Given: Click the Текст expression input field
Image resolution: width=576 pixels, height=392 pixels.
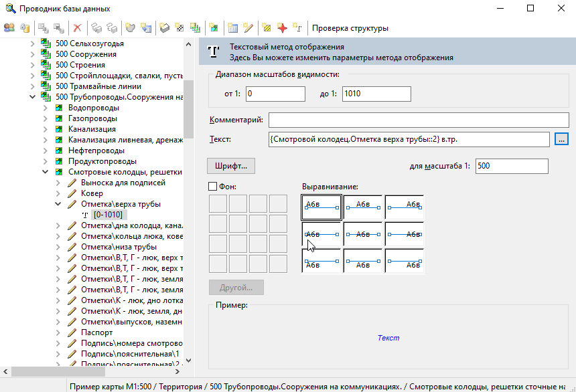Looking at the screenshot, I should (409, 140).
